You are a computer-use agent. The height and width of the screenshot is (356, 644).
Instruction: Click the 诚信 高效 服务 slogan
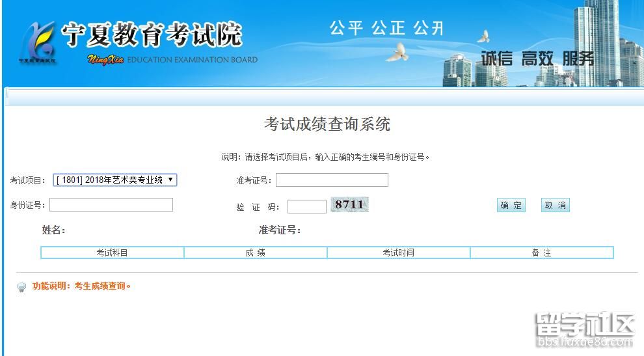pyautogui.click(x=537, y=59)
